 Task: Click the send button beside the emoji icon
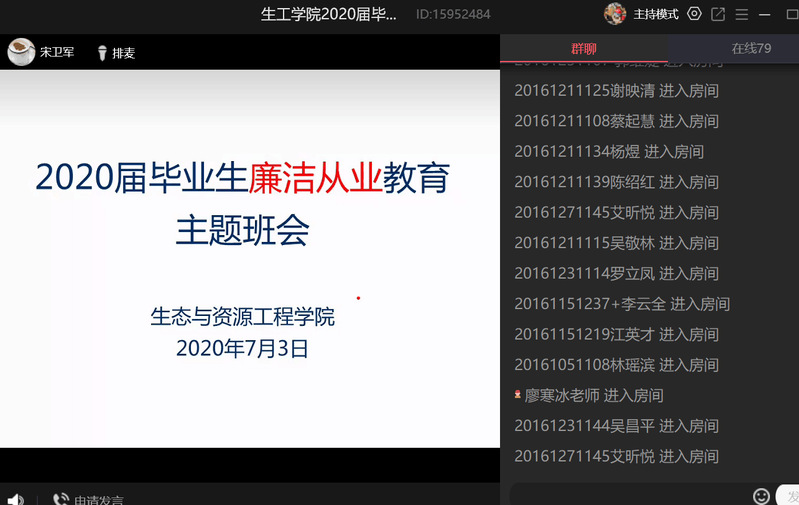coord(788,496)
